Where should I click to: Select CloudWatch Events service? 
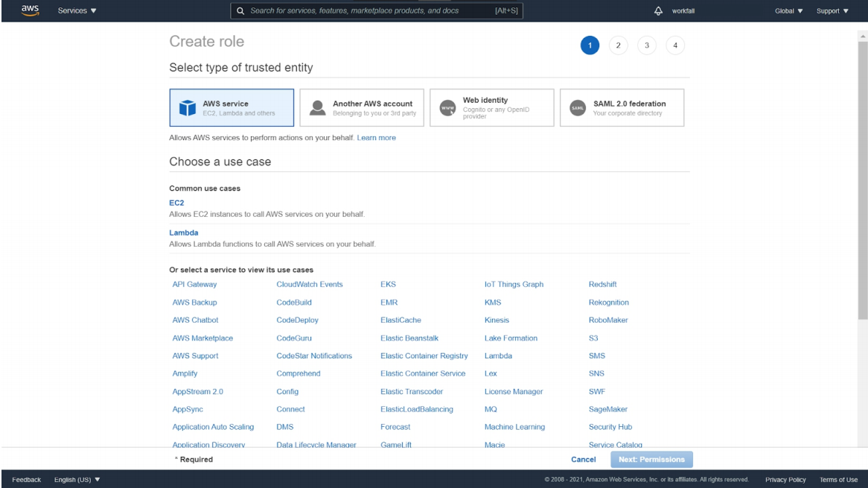tap(310, 284)
